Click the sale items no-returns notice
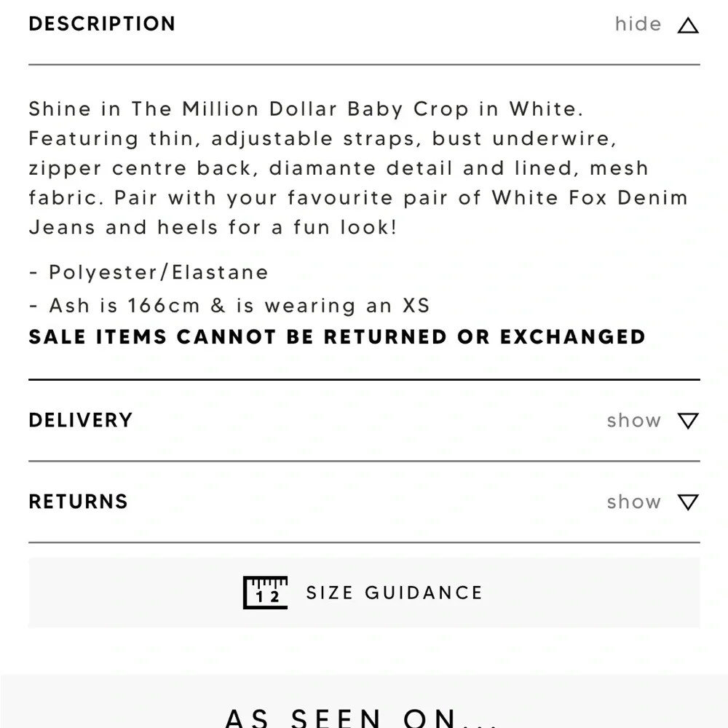Screen dimensions: 728x728 pos(337,337)
